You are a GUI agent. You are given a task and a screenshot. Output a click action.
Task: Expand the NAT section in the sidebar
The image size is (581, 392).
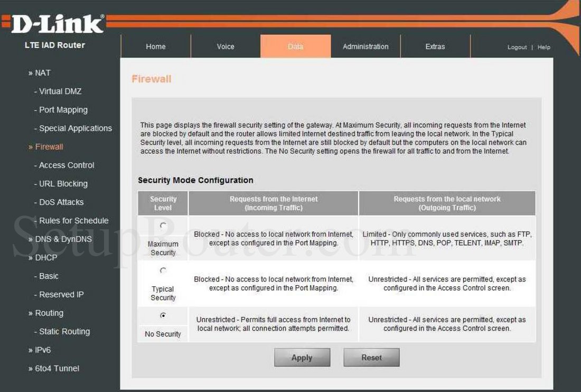pos(40,72)
